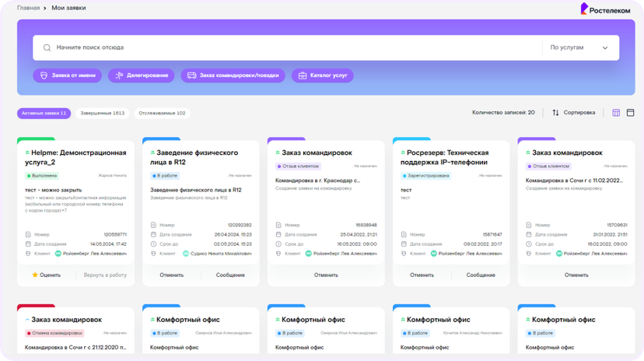The width and height of the screenshot is (644, 361).
Task: Click "Отмена командировки" status badge
Action: coord(54,333)
